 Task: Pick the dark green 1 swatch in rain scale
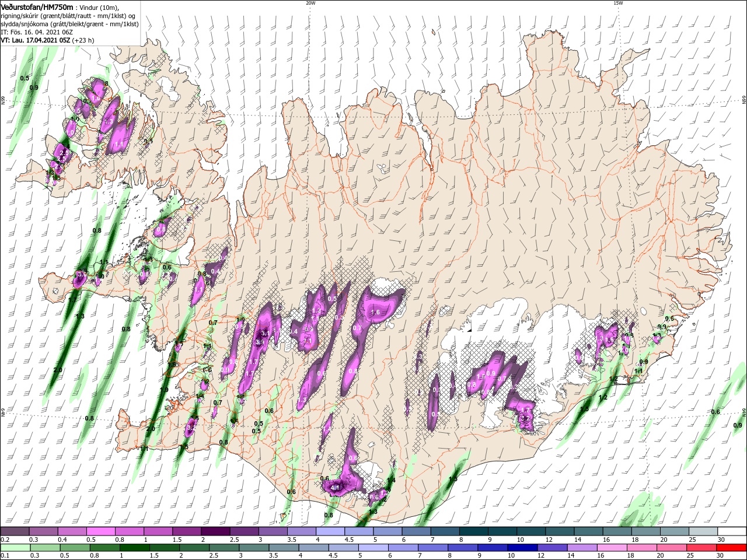(134, 548)
